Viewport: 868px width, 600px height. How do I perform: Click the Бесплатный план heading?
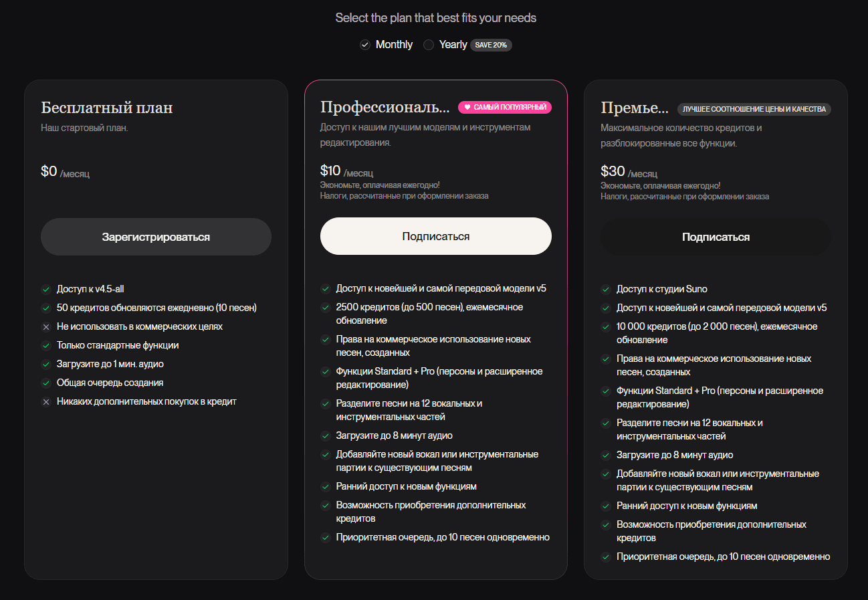tap(107, 108)
